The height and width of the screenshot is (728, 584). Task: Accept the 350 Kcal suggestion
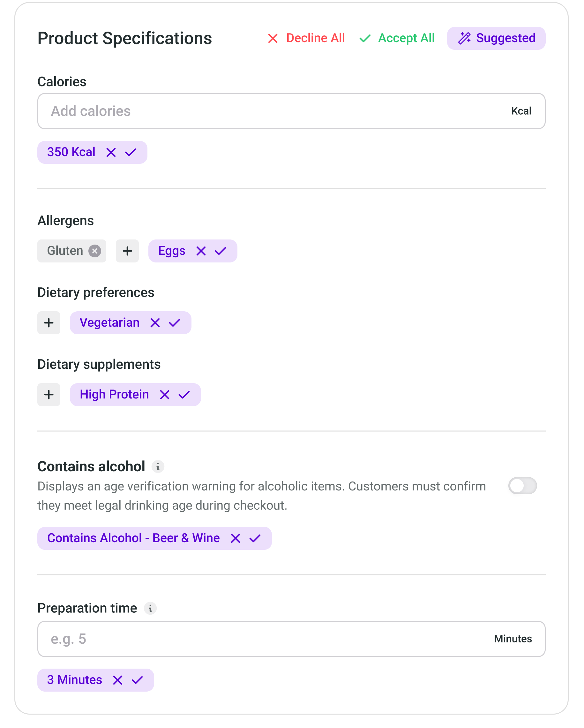(131, 152)
